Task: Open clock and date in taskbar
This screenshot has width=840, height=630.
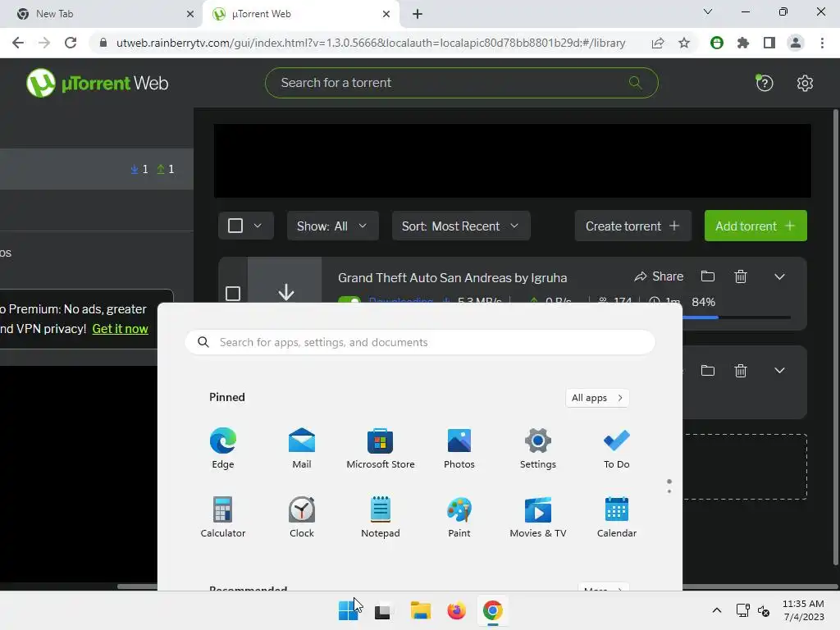Action: point(803,610)
